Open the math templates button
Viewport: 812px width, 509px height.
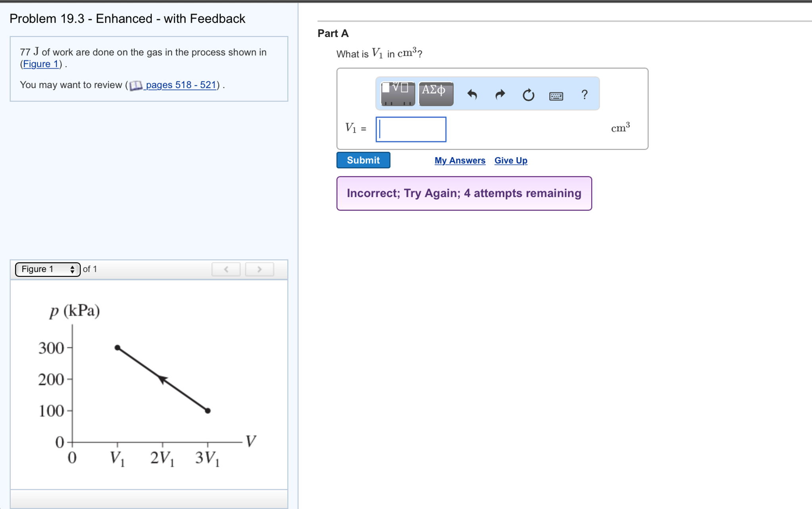point(398,94)
